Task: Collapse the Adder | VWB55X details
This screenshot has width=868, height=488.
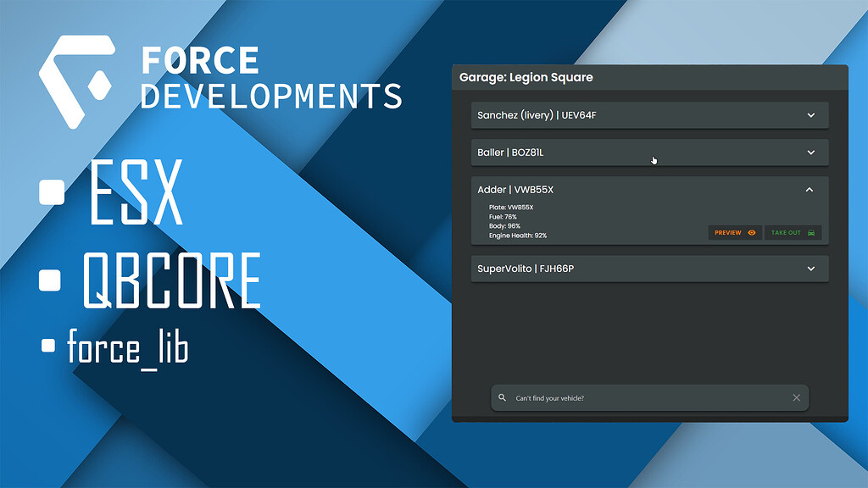Action: pyautogui.click(x=810, y=190)
